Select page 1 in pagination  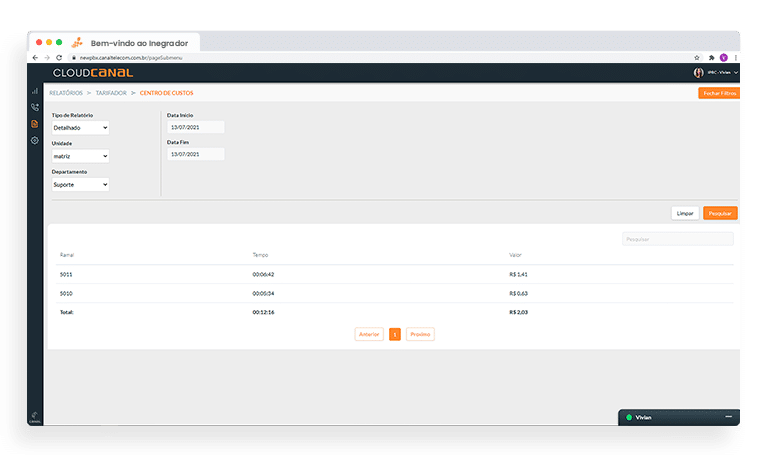(x=395, y=334)
